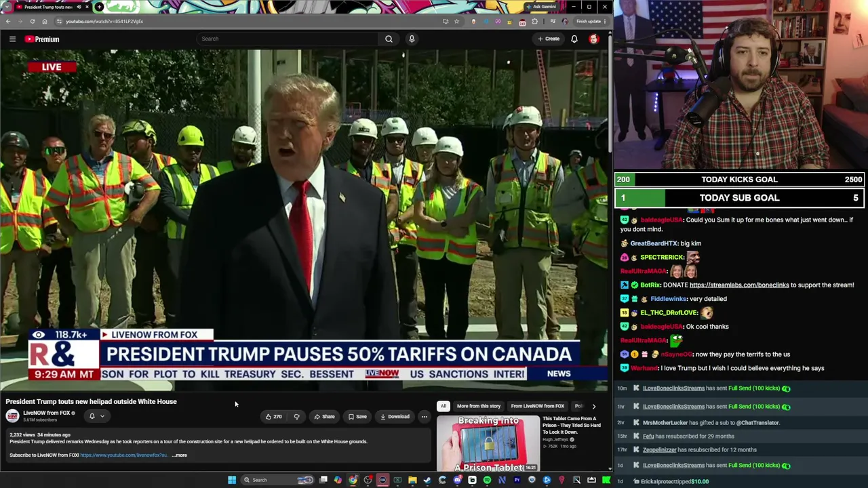Open the Windows Start menu
This screenshot has height=488, width=868.
232,480
